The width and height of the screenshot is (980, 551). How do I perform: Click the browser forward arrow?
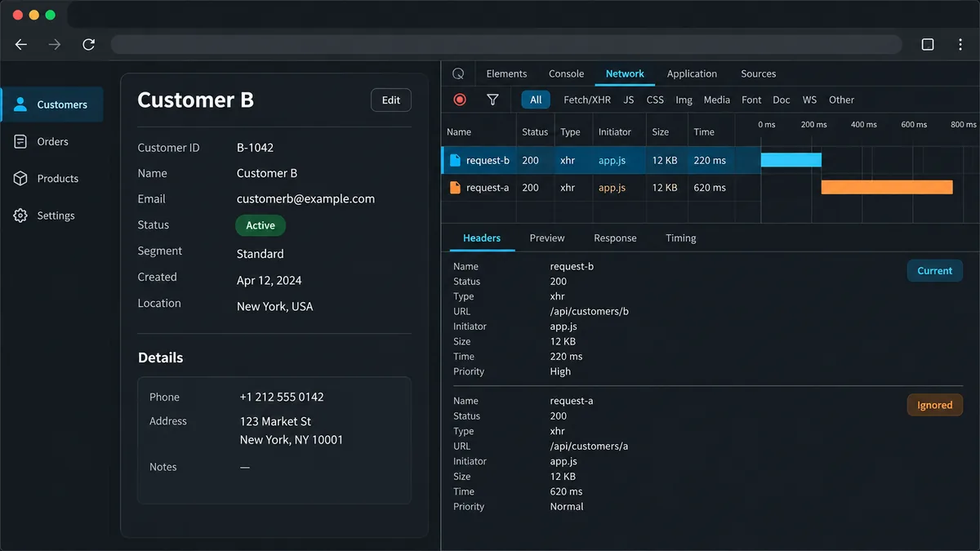pos(55,45)
